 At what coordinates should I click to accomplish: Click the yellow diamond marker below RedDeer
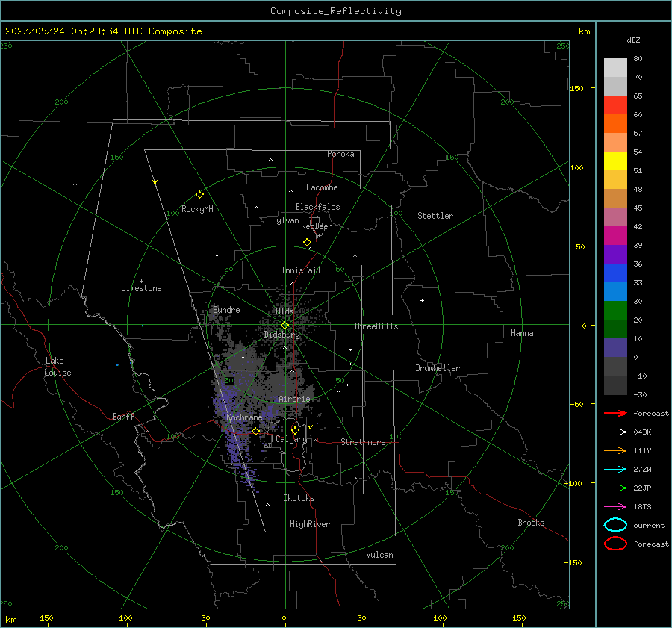click(307, 243)
